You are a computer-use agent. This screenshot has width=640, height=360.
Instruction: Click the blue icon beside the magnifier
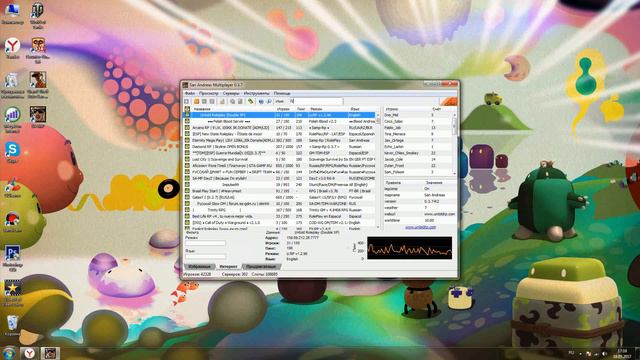[x=261, y=101]
